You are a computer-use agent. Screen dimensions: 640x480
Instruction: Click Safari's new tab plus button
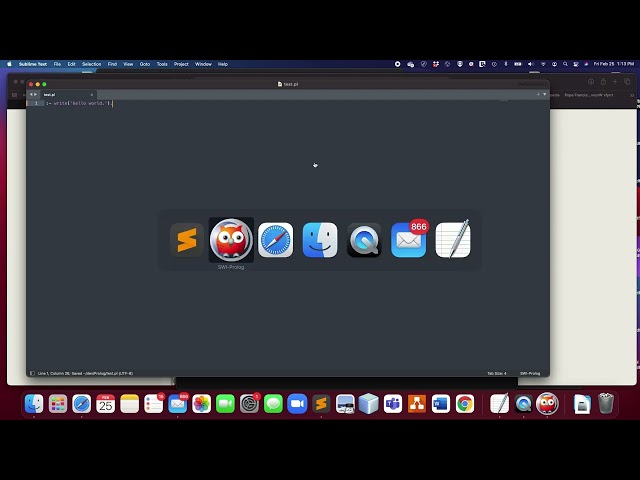coord(615,82)
